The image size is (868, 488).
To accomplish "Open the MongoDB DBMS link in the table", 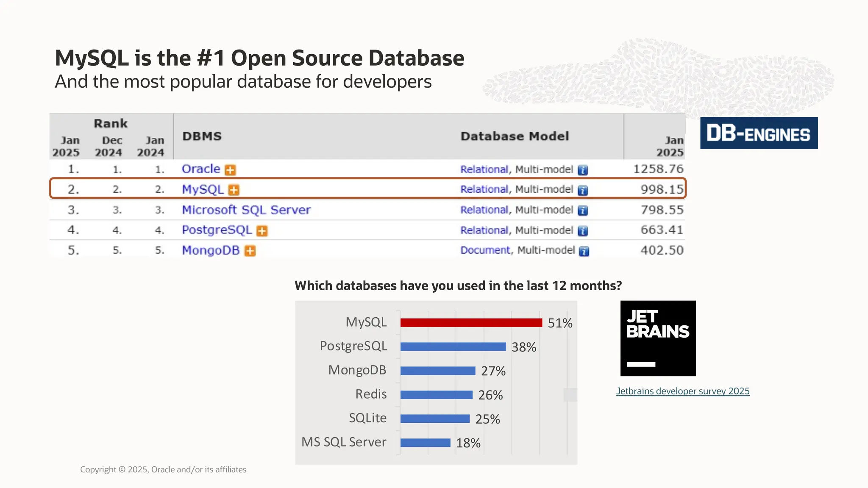I will [211, 250].
